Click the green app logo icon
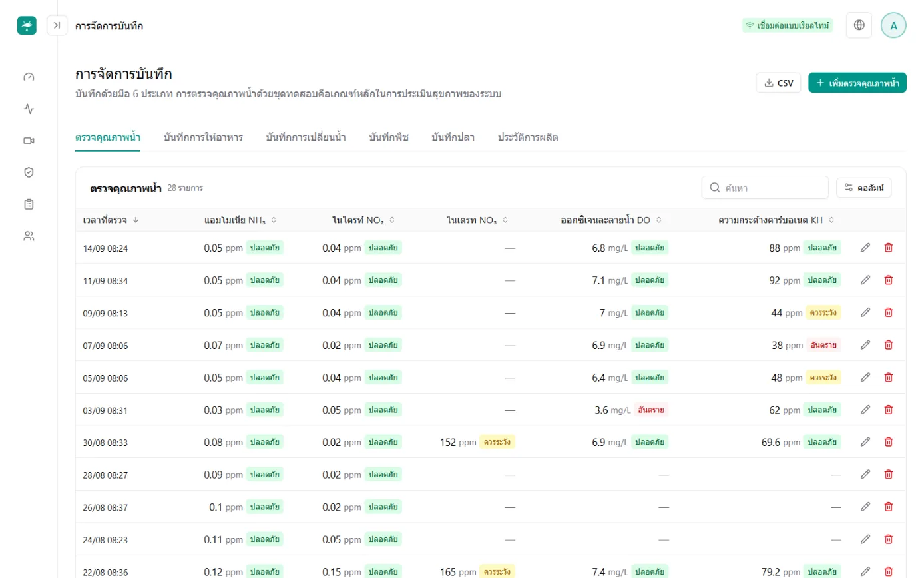Image resolution: width=924 pixels, height=578 pixels. pyautogui.click(x=27, y=25)
